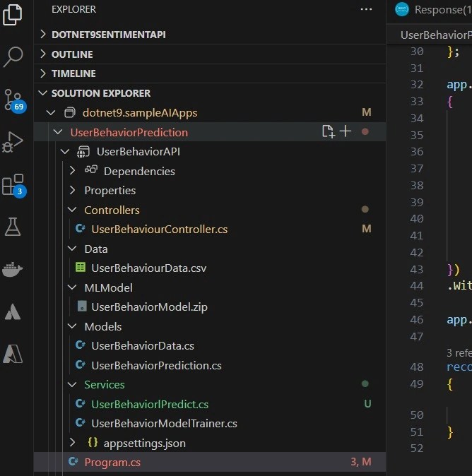Open UserBehaviorPrediction.cs file
The height and width of the screenshot is (476, 472).
(156, 365)
